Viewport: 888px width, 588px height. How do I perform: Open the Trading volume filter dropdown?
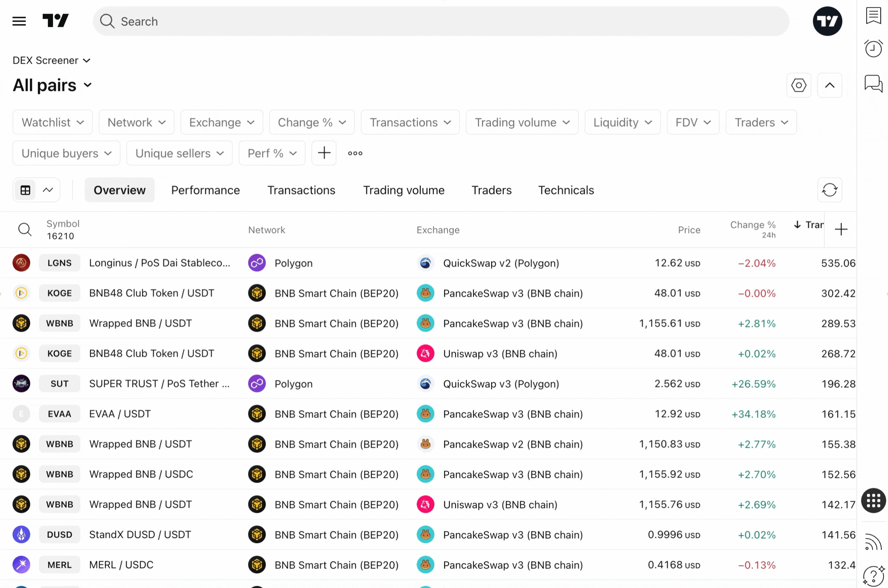(x=522, y=122)
